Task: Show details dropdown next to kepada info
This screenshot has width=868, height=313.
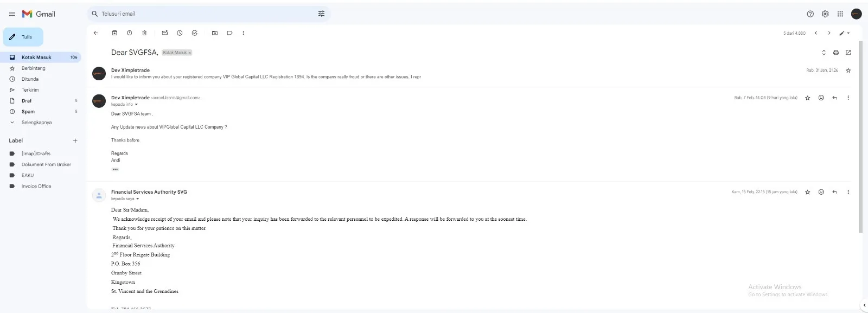Action: click(x=136, y=105)
